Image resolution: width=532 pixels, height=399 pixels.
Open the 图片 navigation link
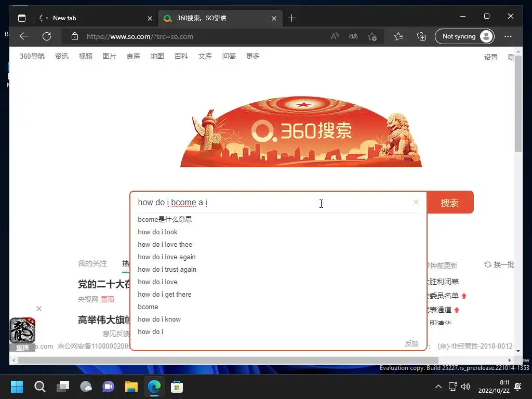109,56
